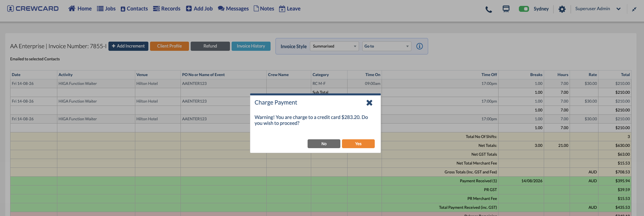Open the Go to dropdown
Viewport: 644px width, 216px height.
387,46
